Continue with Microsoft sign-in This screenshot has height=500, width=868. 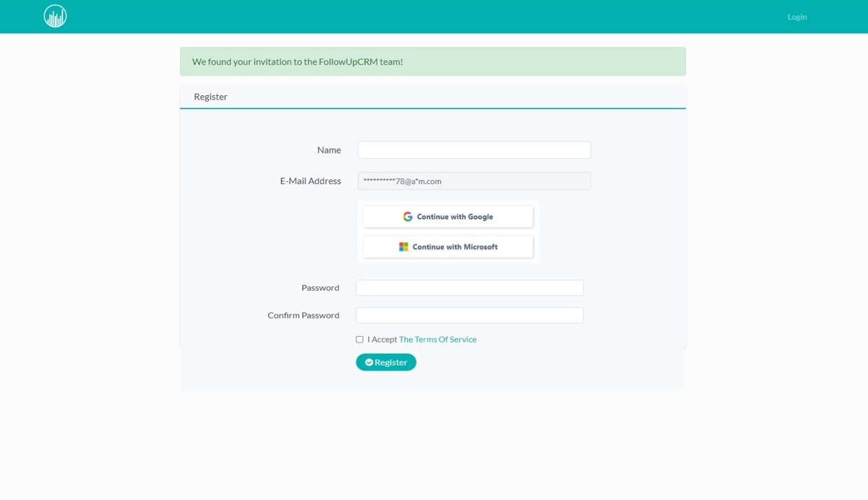[448, 246]
